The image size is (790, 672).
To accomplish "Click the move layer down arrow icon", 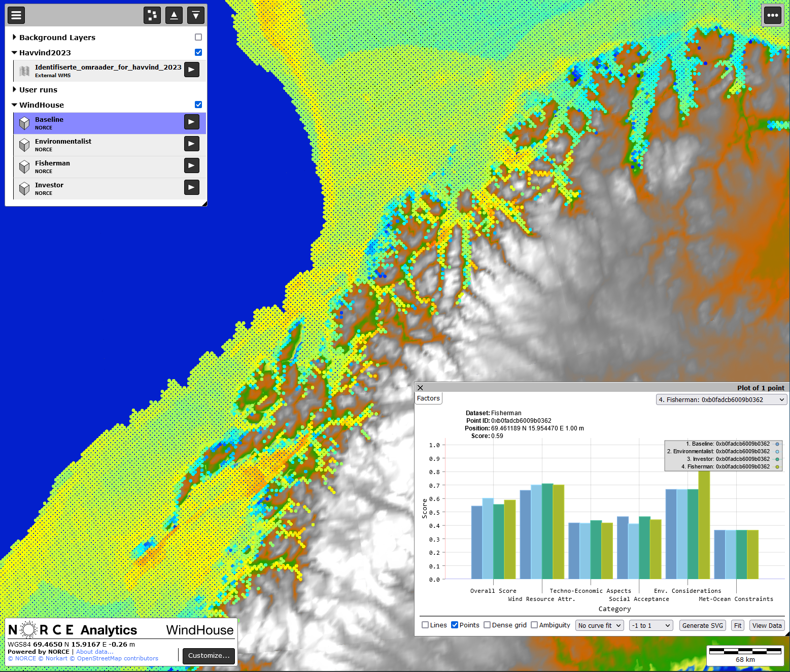I will pos(196,15).
